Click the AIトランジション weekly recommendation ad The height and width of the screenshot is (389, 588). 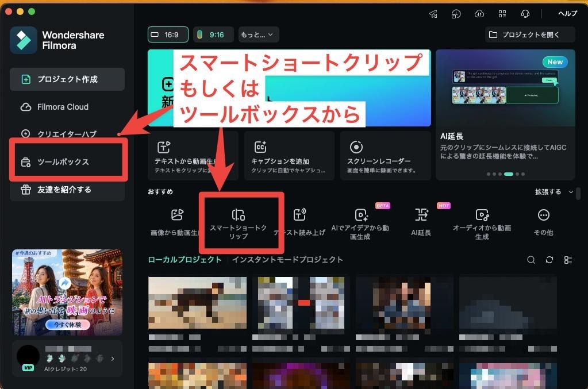(67, 292)
